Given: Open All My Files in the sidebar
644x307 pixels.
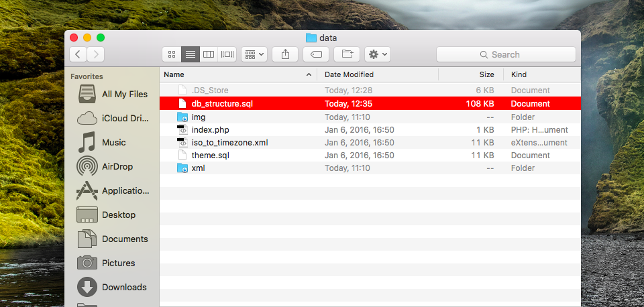Looking at the screenshot, I should [113, 94].
